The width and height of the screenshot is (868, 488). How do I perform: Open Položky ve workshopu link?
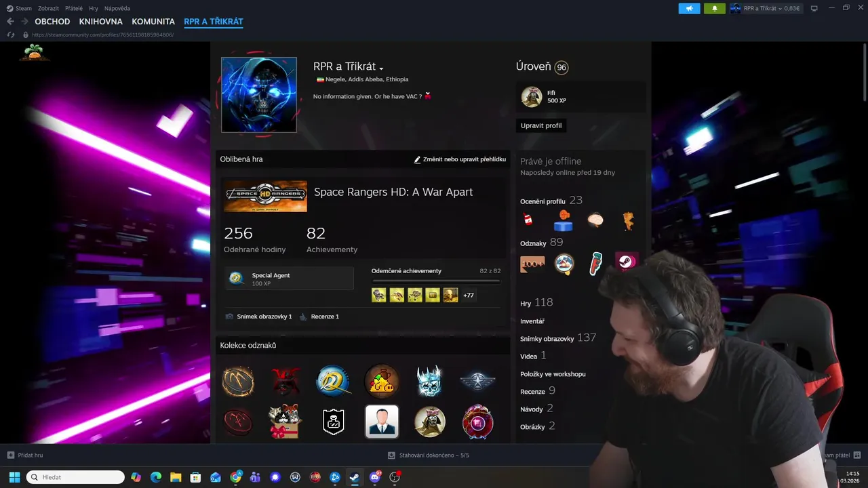point(553,374)
